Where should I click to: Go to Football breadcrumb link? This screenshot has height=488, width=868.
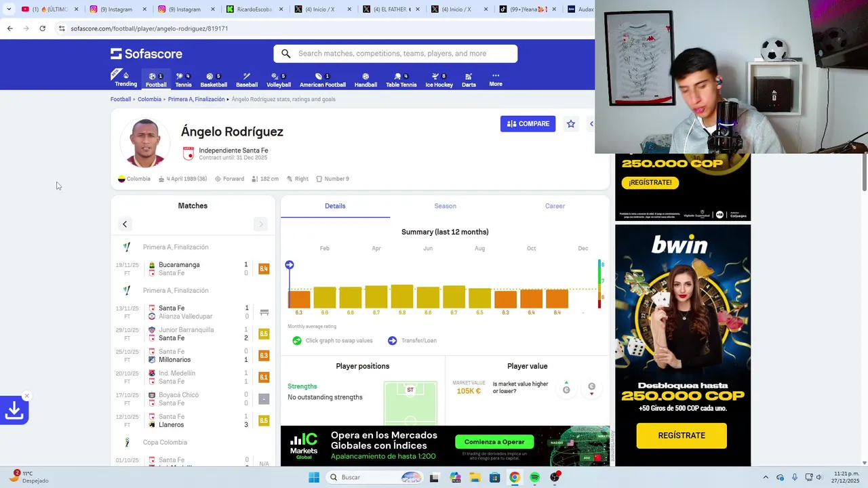[121, 99]
